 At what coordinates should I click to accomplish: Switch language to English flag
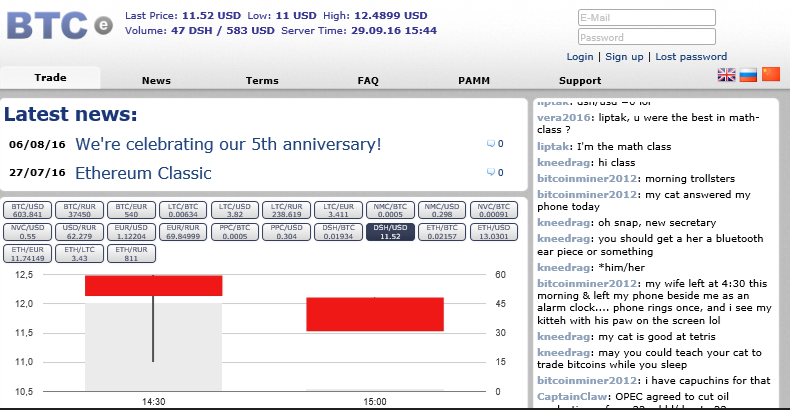(x=726, y=75)
